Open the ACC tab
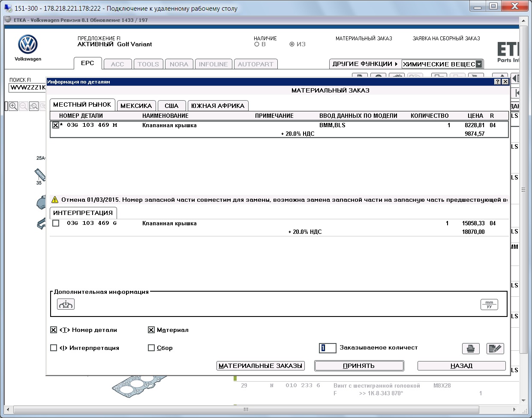The width and height of the screenshot is (532, 418). tap(117, 64)
